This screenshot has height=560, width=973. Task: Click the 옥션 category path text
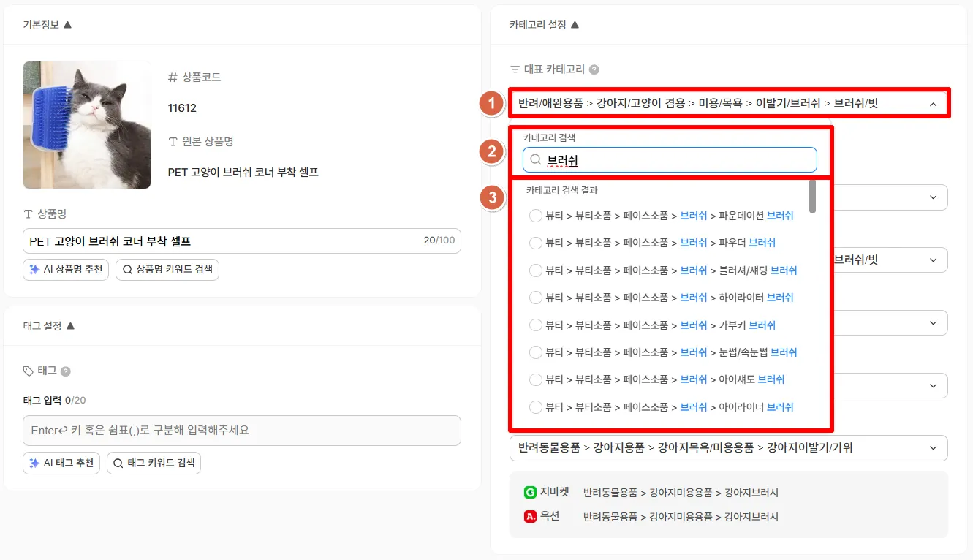[681, 517]
